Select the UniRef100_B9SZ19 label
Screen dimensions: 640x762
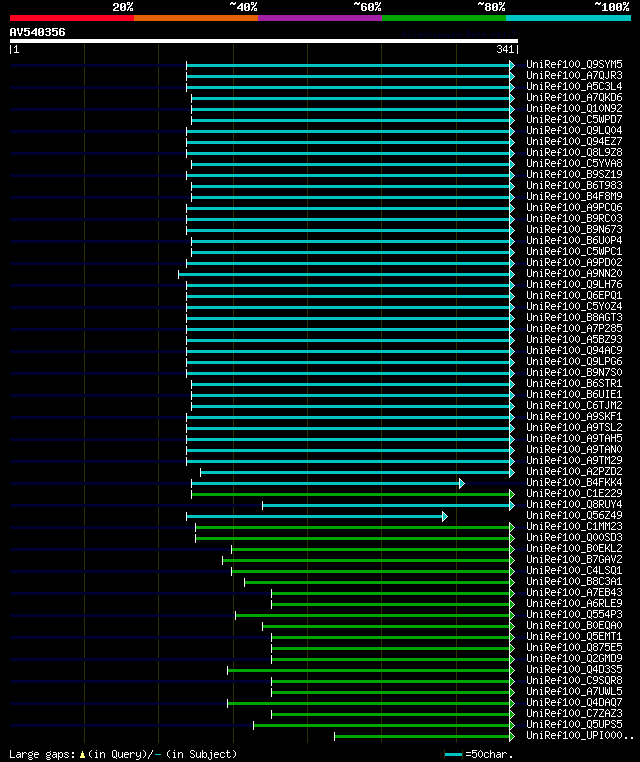pyautogui.click(x=574, y=174)
